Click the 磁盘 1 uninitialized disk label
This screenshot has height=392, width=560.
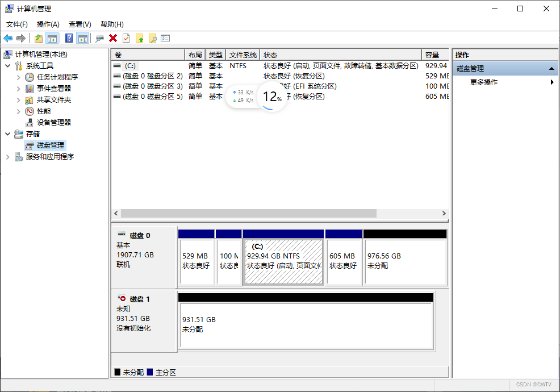(144, 321)
